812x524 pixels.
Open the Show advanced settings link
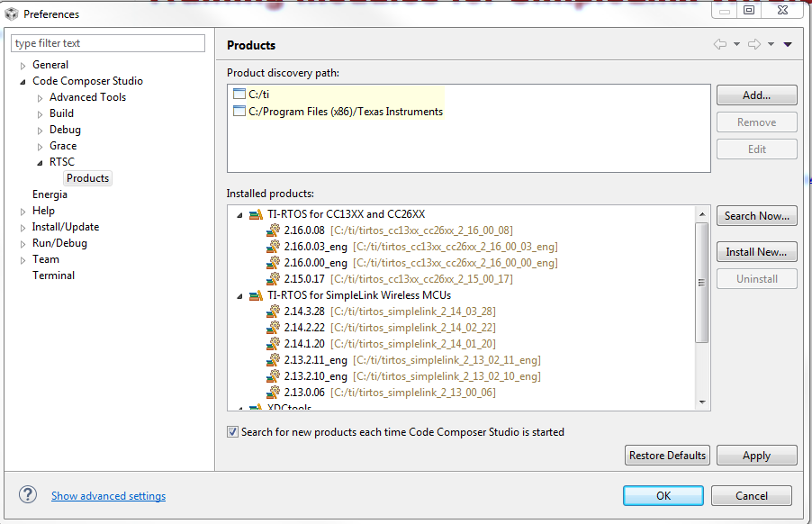pos(108,496)
